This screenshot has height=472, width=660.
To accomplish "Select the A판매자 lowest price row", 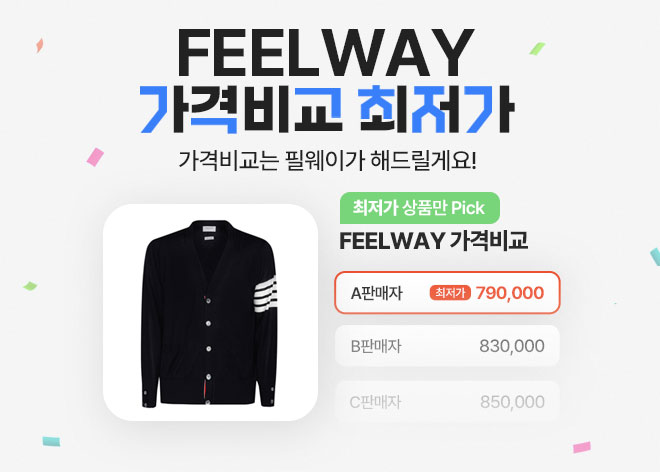I will click(447, 293).
